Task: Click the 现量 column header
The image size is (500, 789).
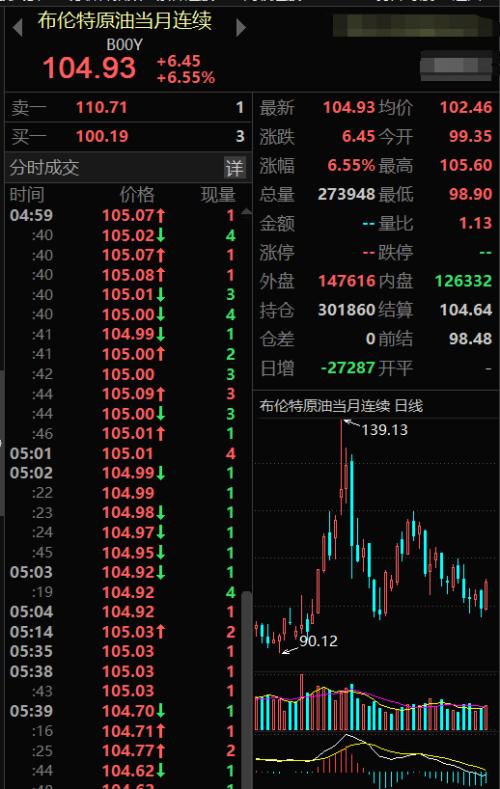Action: (218, 195)
